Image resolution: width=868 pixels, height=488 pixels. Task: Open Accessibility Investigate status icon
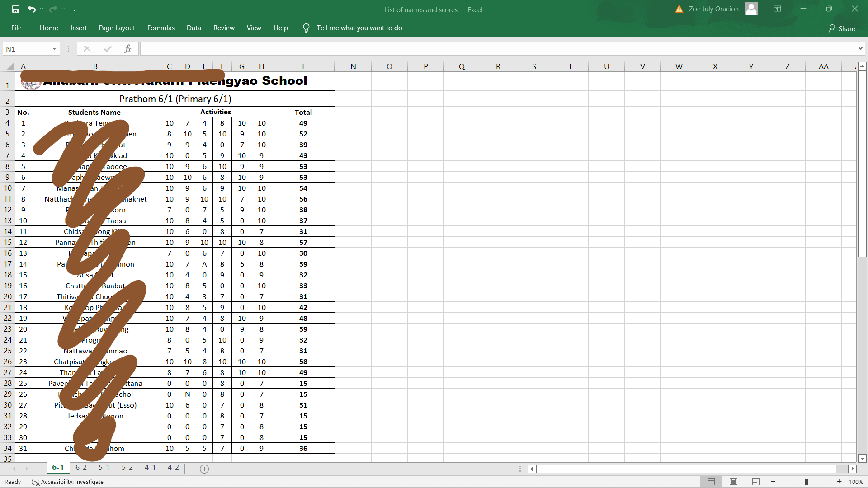click(x=36, y=482)
